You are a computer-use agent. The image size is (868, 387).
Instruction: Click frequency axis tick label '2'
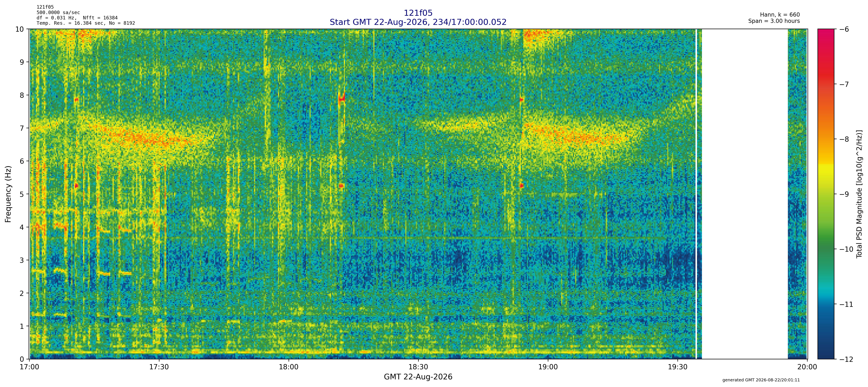tap(22, 293)
